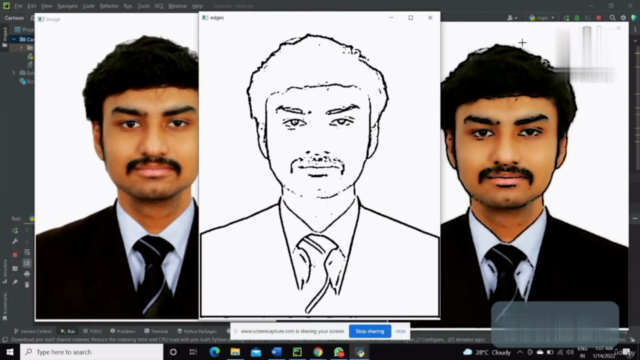The image size is (640, 360).
Task: Open Microsoft Edge from taskbar
Action: tap(215, 352)
